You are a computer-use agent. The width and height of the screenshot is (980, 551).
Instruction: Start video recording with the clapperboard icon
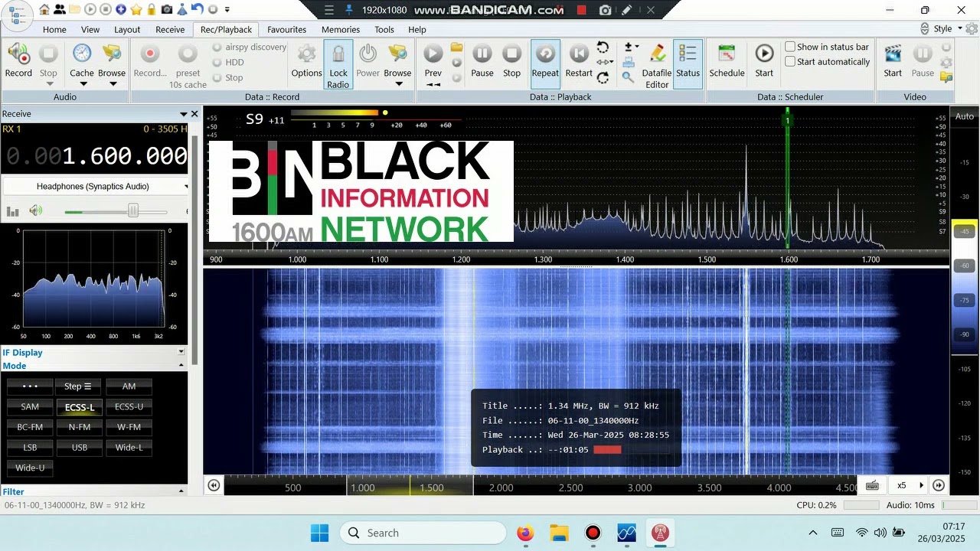tap(893, 60)
